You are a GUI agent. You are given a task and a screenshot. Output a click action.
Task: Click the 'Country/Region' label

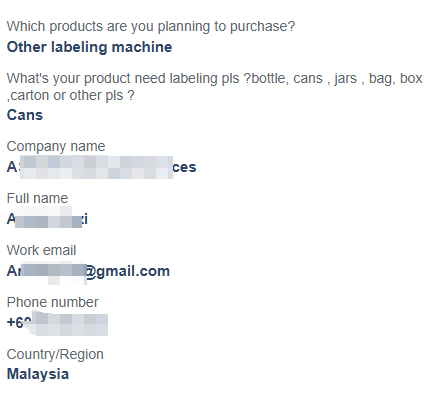tap(55, 354)
